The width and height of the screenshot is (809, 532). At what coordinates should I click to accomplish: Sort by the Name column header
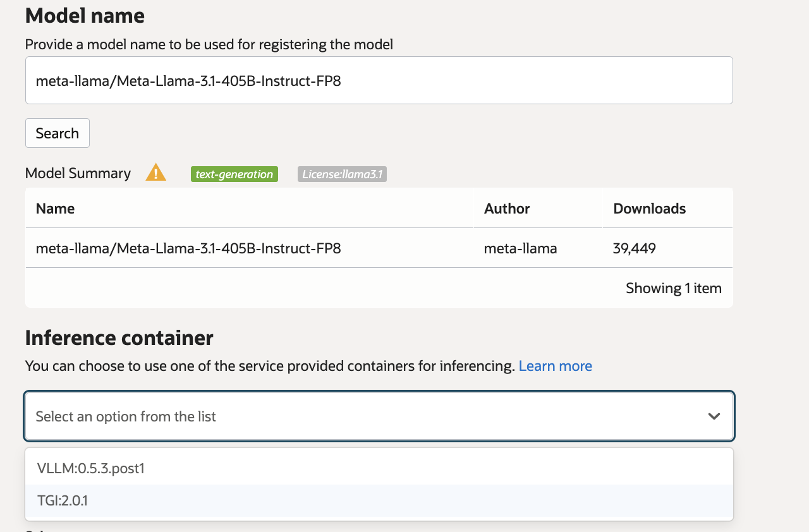(x=56, y=209)
